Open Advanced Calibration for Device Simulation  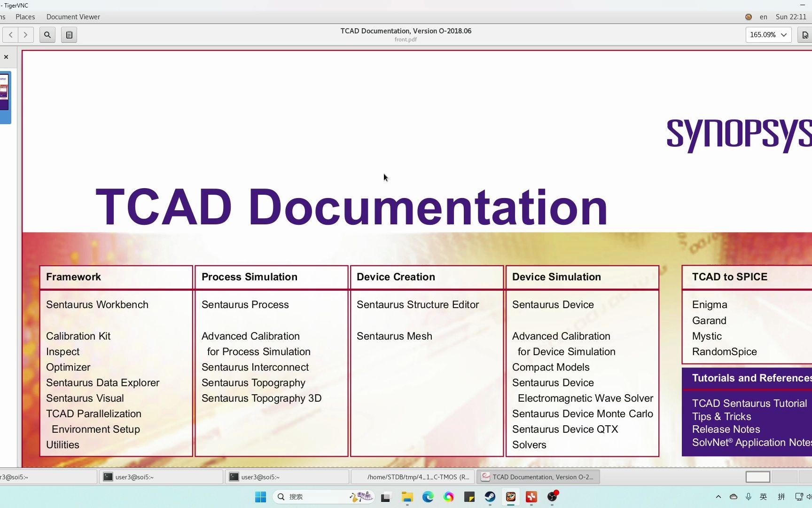click(564, 344)
